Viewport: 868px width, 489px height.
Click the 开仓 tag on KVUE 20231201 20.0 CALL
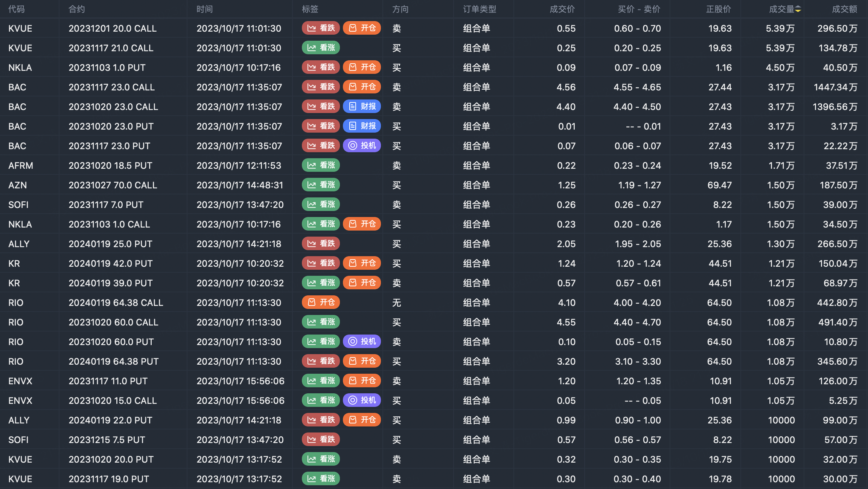[362, 28]
